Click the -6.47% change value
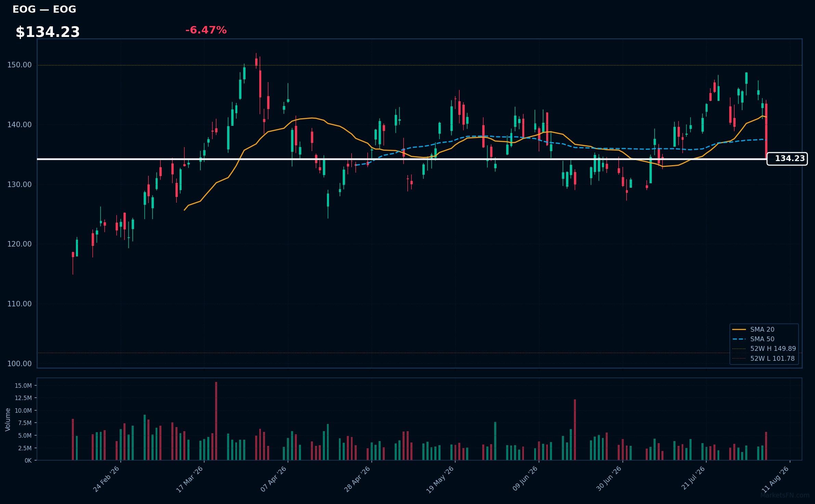 (206, 30)
